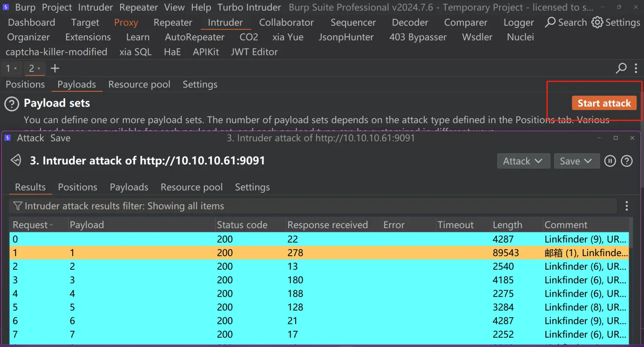
Task: Click the Payload sets help question icon
Action: pos(12,103)
